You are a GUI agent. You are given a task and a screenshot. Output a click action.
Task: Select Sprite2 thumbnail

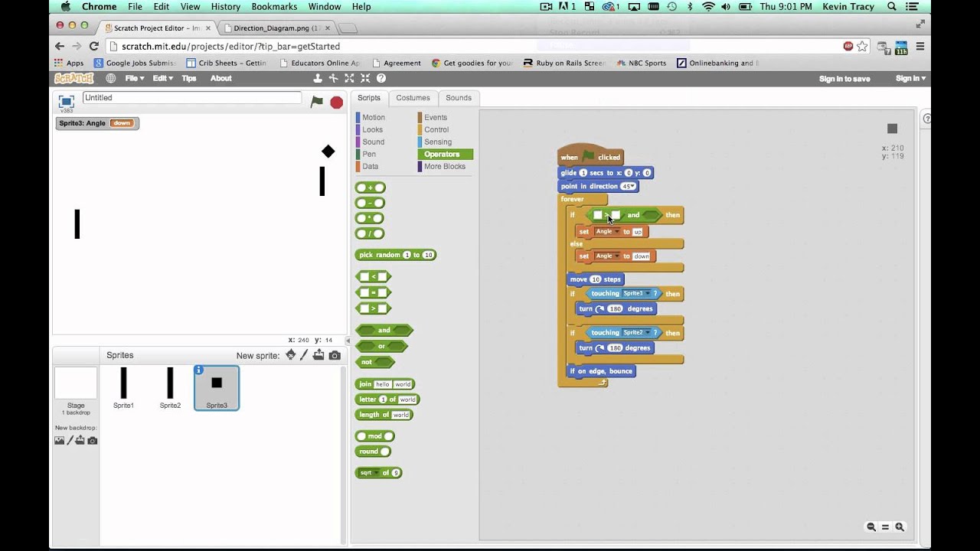coord(170,388)
